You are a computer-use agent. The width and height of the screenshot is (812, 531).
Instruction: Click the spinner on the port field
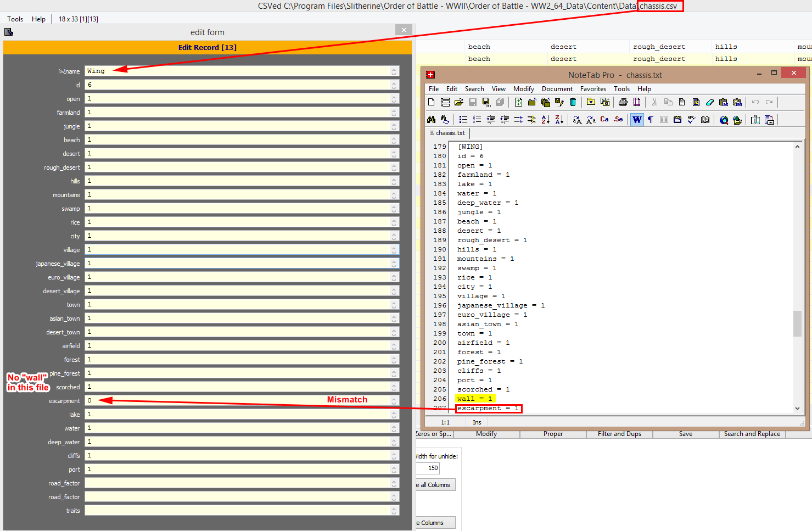[394, 469]
